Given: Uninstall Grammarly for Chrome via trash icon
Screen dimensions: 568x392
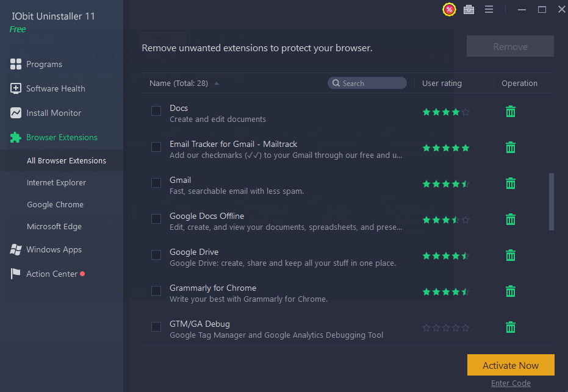Looking at the screenshot, I should click(511, 291).
